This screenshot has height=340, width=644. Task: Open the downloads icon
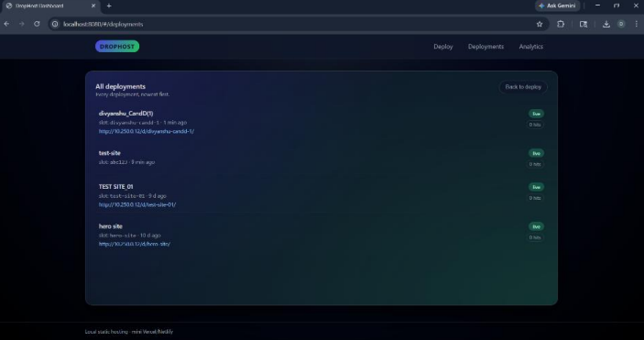click(606, 24)
